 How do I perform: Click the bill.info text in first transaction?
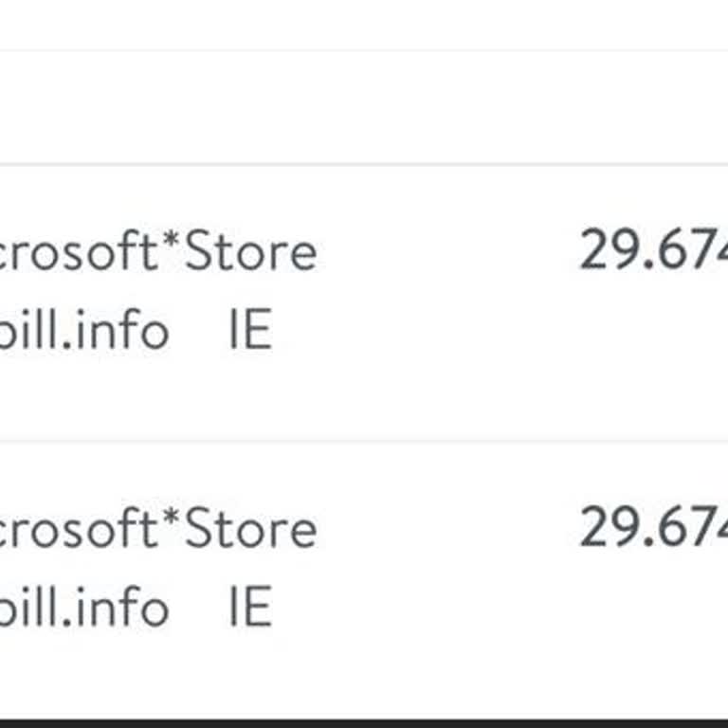click(85, 331)
